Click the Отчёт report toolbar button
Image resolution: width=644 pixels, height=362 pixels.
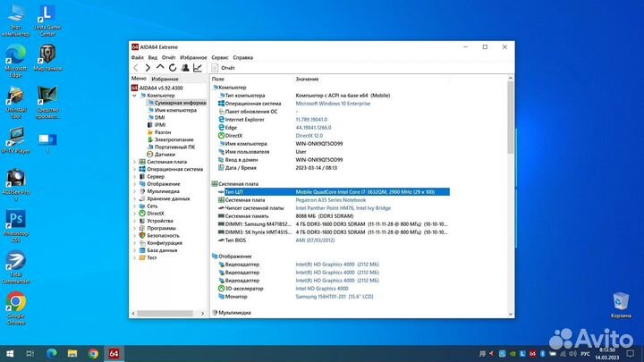click(x=223, y=68)
